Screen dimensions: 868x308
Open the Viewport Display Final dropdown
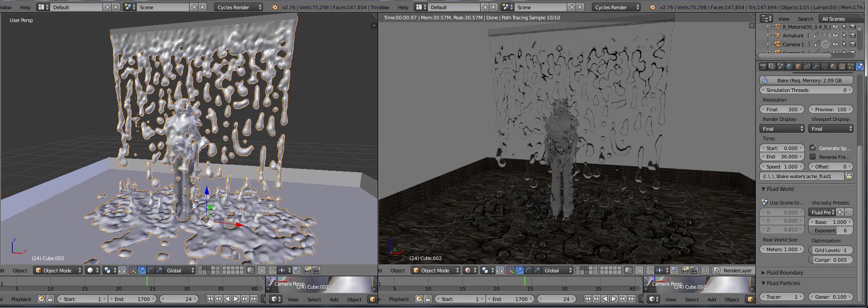[x=831, y=128]
